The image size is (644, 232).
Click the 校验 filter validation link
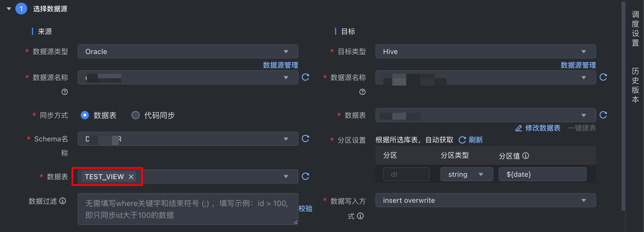pyautogui.click(x=305, y=209)
